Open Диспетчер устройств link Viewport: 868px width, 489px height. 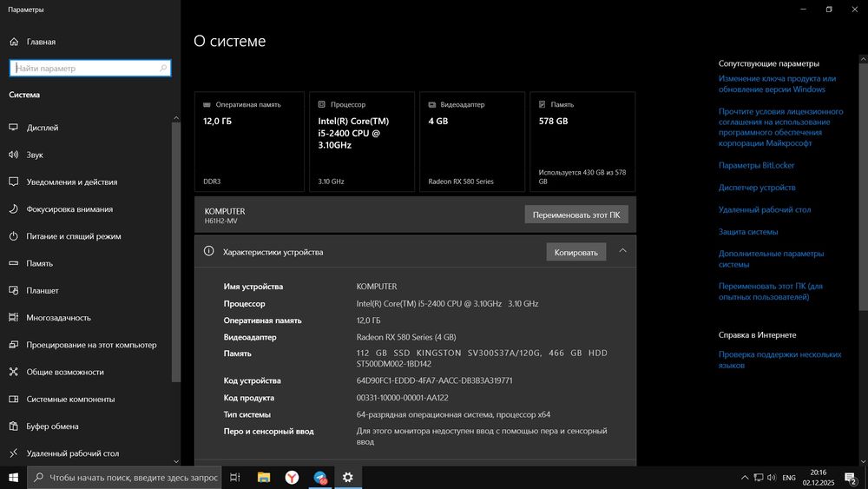(x=757, y=188)
